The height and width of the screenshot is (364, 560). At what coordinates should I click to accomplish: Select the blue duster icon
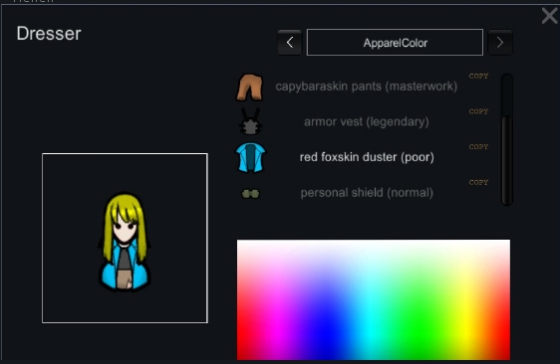coord(250,158)
